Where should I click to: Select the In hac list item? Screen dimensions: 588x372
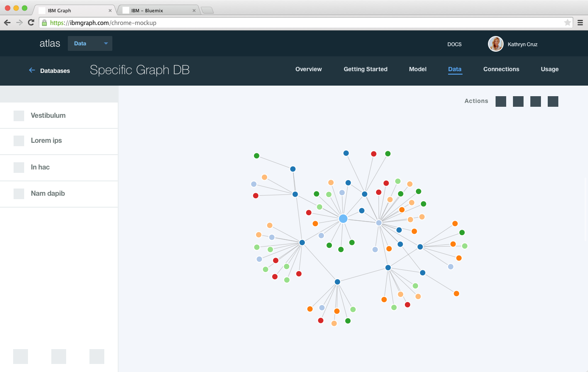click(x=59, y=168)
